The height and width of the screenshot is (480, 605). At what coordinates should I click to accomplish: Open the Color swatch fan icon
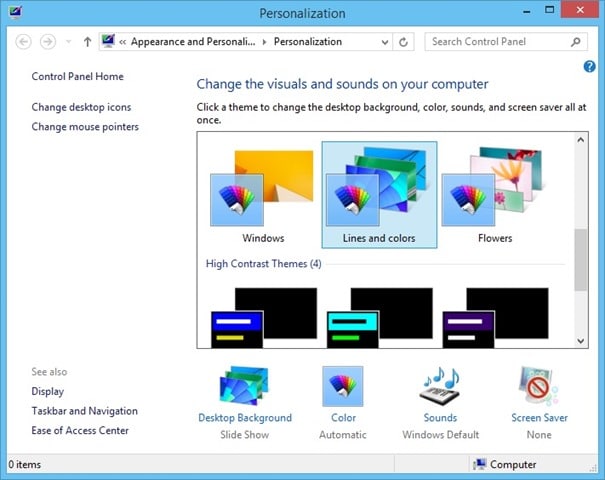coord(343,386)
